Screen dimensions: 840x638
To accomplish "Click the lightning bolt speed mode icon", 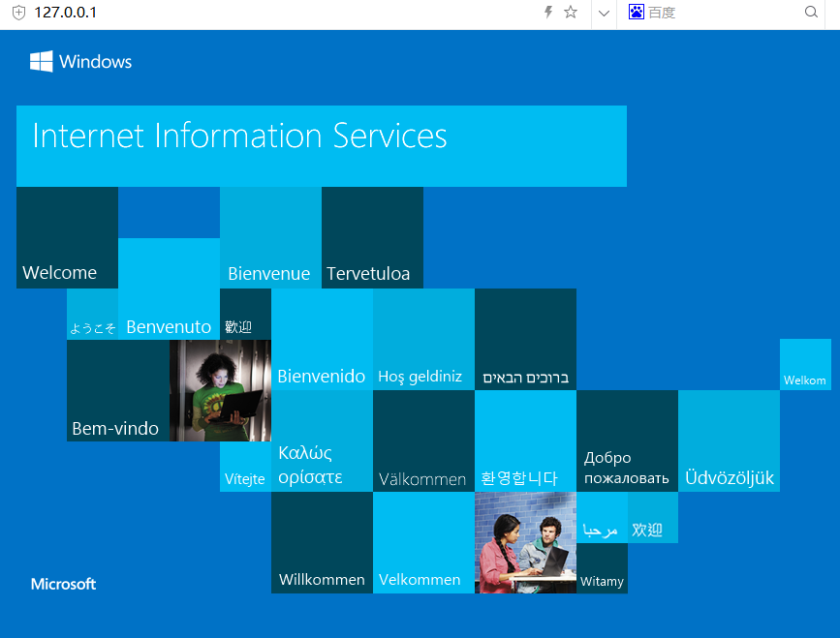I will [x=548, y=13].
